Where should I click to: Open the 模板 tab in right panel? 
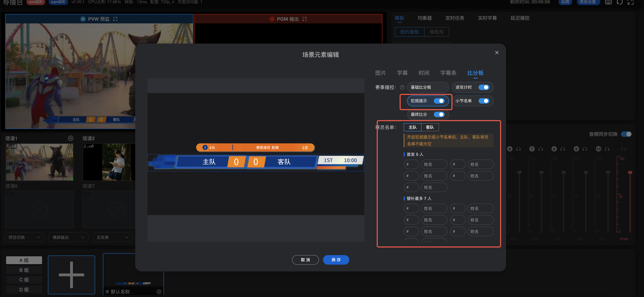(399, 18)
